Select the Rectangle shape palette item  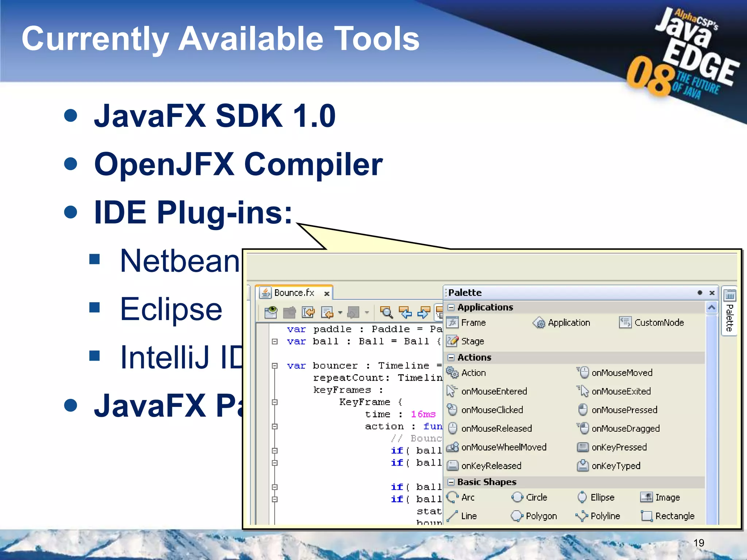[668, 516]
